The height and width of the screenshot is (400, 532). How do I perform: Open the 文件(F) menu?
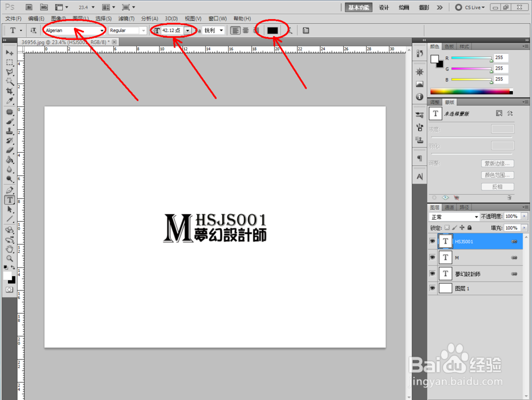[13, 18]
